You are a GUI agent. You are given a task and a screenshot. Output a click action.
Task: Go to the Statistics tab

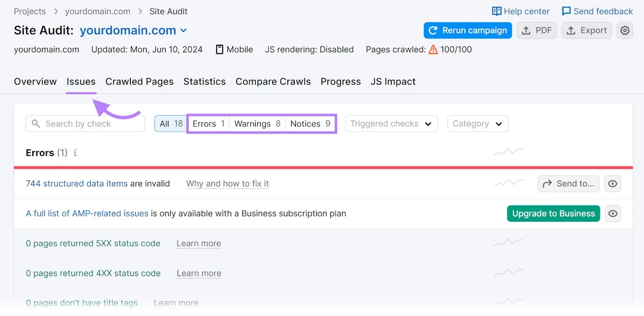coord(204,82)
